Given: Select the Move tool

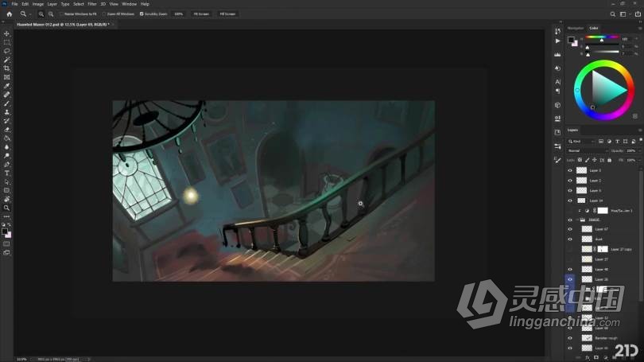Looking at the screenshot, I should pyautogui.click(x=6, y=33).
